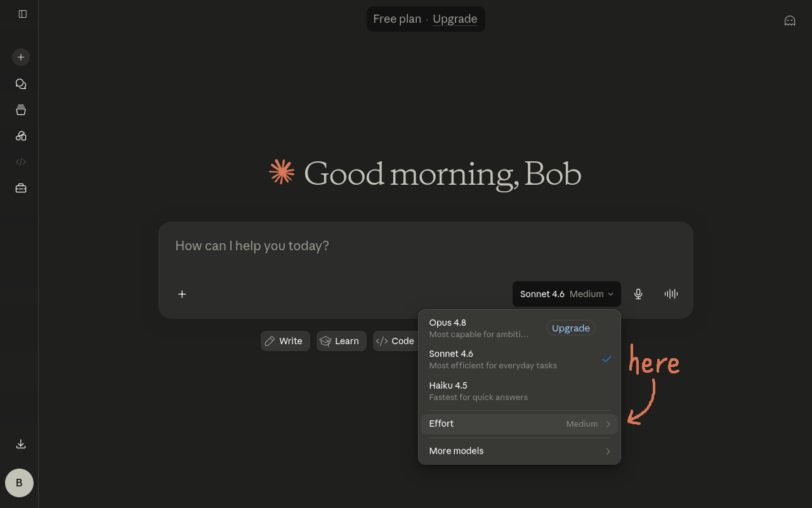Click the attachment plus icon in prompt box
812x508 pixels.
(x=182, y=294)
